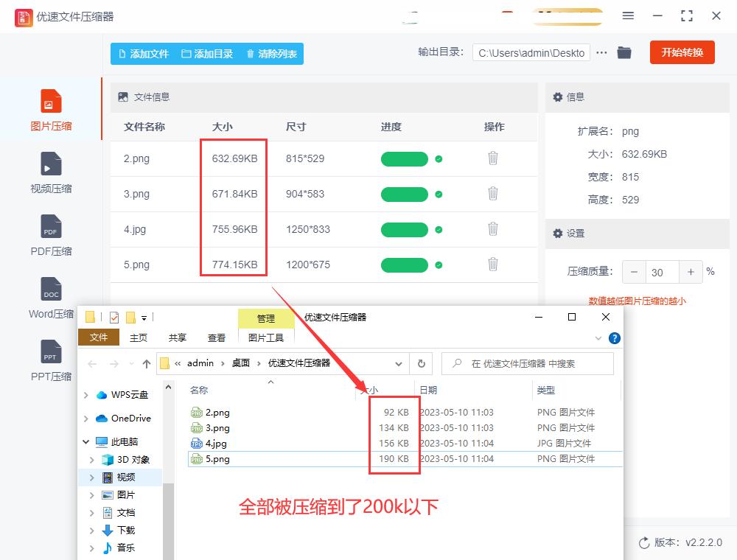
Task: Expand the OneDrive node in the folder tree
Action: click(86, 418)
